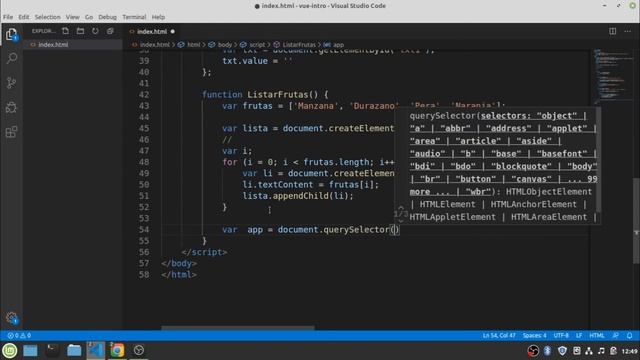Show previous signature in parameter hint
This screenshot has width=640, height=360.
[x=401, y=208]
